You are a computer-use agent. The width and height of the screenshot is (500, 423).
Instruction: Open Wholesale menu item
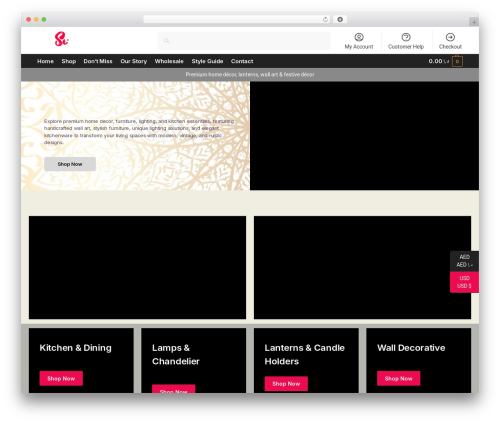click(169, 61)
